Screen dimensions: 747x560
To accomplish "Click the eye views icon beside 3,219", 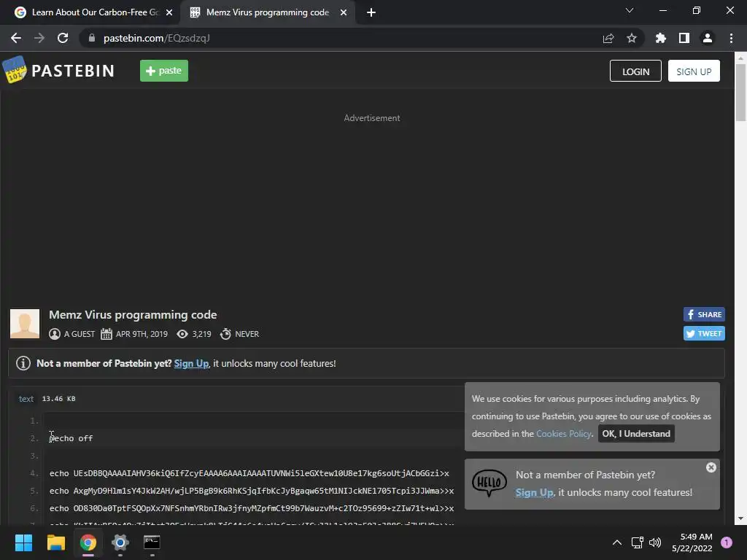I will coord(182,334).
